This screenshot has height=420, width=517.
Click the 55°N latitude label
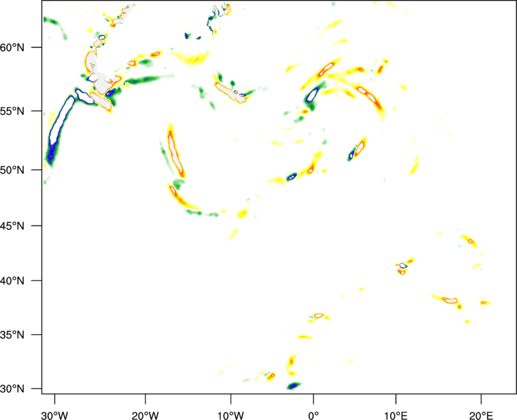click(12, 111)
